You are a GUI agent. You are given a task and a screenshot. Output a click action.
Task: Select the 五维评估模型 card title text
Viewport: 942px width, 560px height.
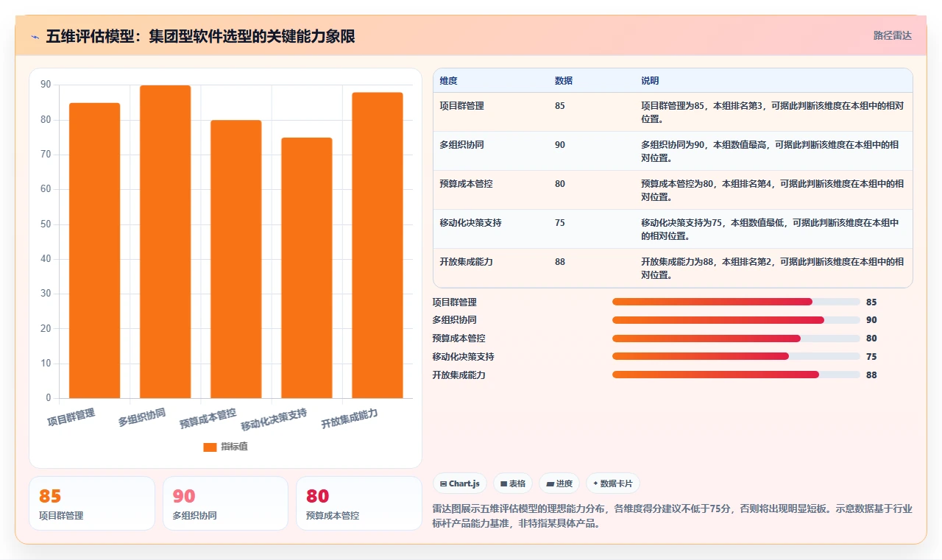tap(200, 36)
